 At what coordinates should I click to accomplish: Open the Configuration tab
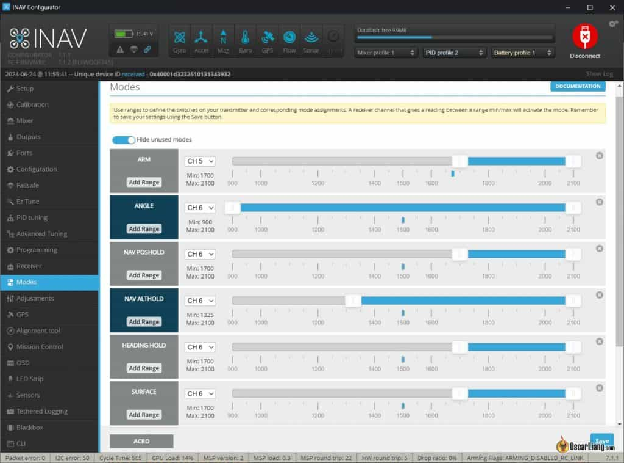click(49, 169)
